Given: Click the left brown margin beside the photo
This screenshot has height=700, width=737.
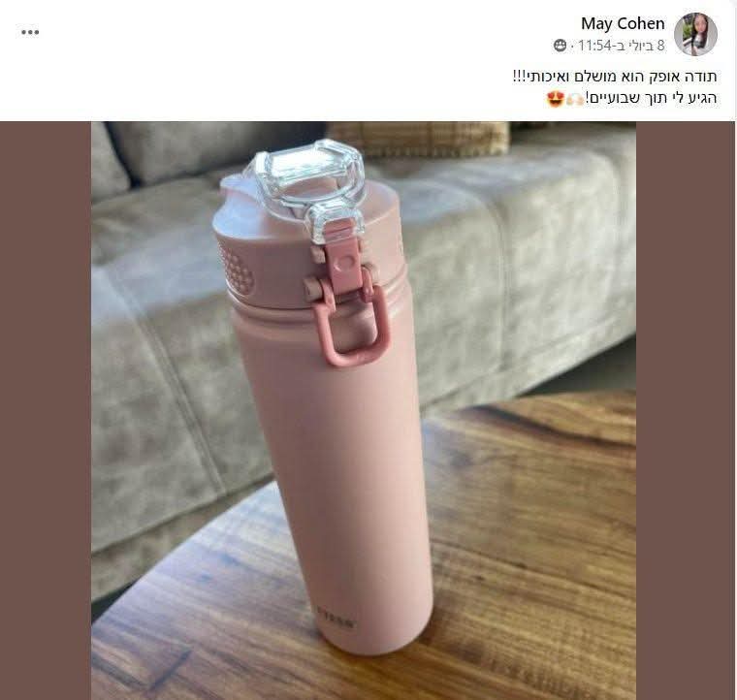Looking at the screenshot, I should point(46,410).
